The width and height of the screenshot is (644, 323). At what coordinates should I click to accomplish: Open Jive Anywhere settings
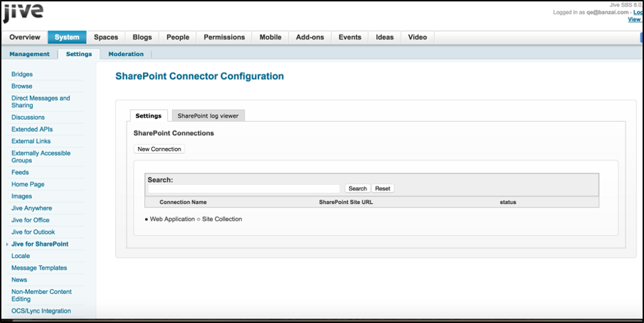pos(32,208)
